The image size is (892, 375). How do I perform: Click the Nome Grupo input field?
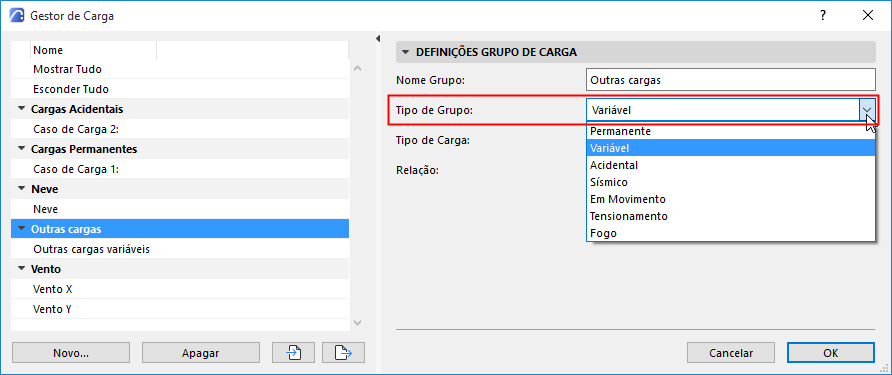tap(730, 80)
